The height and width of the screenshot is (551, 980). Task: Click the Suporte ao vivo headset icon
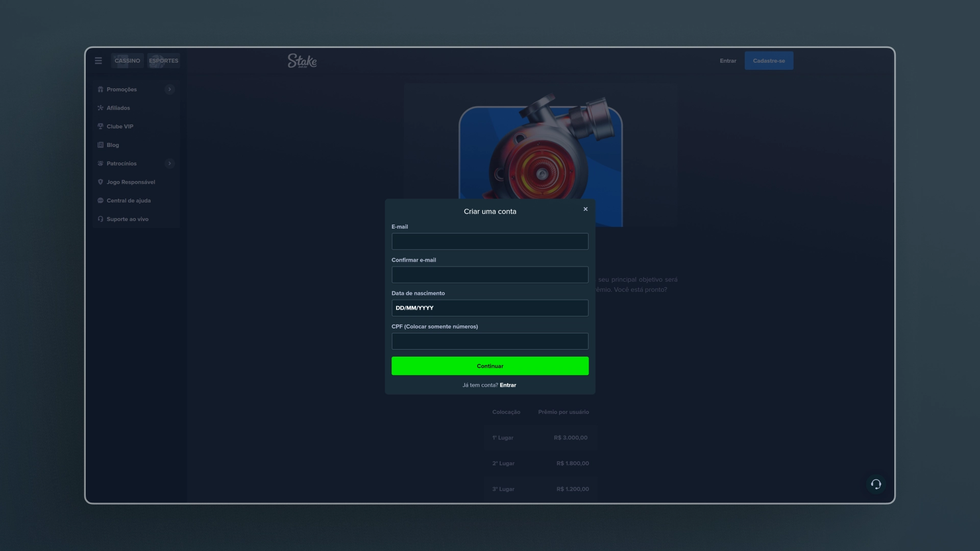pyautogui.click(x=101, y=219)
